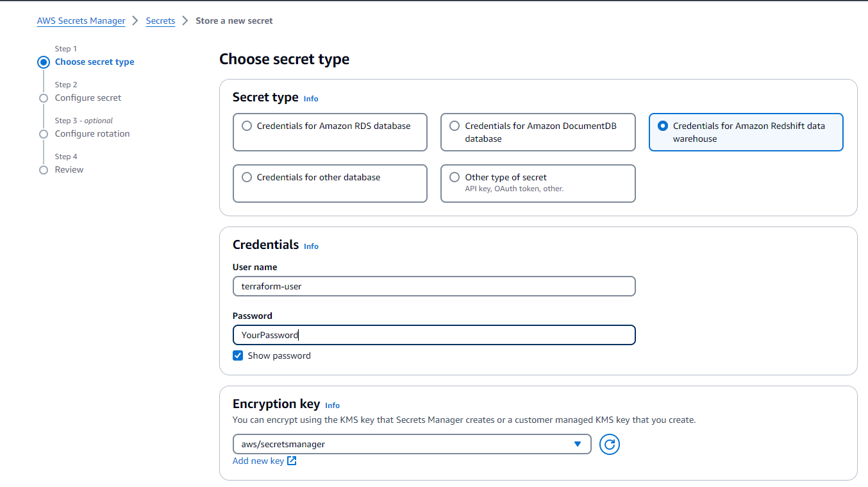
Task: Click the external link icon beside Add new key
Action: click(x=292, y=461)
